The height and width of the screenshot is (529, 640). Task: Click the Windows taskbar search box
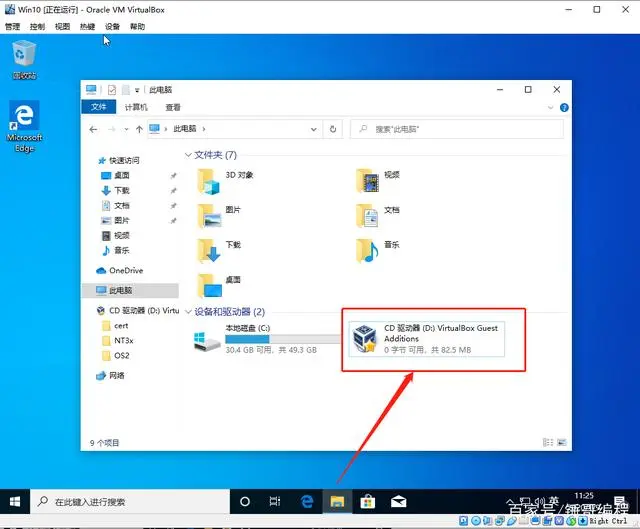(x=130, y=501)
